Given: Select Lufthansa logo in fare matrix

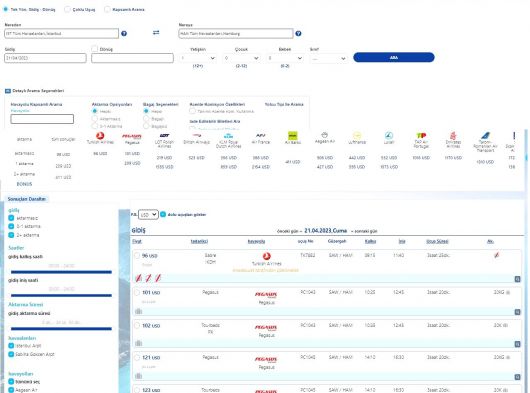Looking at the screenshot, I should pos(357,136).
